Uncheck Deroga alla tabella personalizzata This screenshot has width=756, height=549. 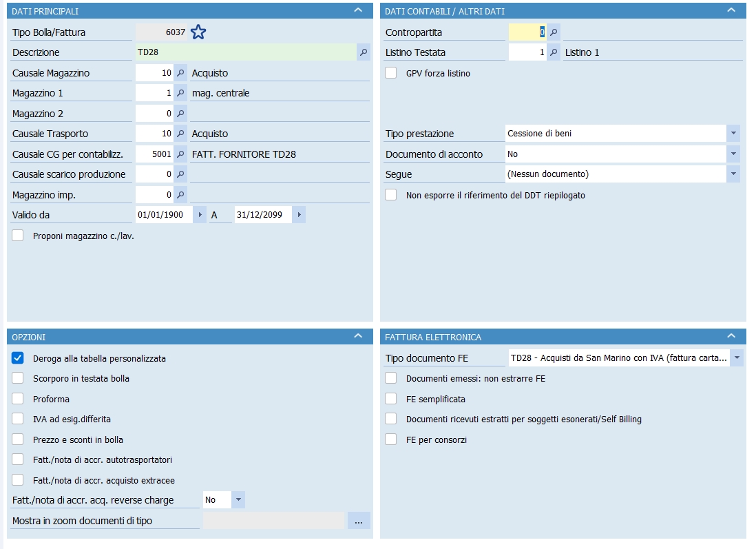pos(19,358)
